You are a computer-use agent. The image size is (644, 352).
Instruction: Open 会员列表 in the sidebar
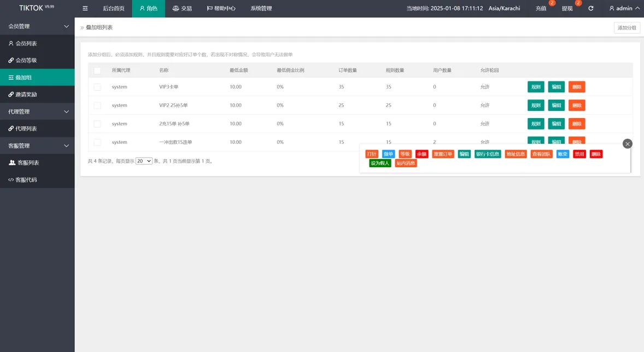(x=26, y=43)
